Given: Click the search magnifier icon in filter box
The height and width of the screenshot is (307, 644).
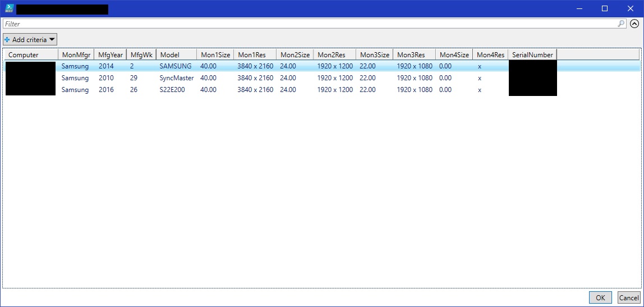Looking at the screenshot, I should pos(621,24).
